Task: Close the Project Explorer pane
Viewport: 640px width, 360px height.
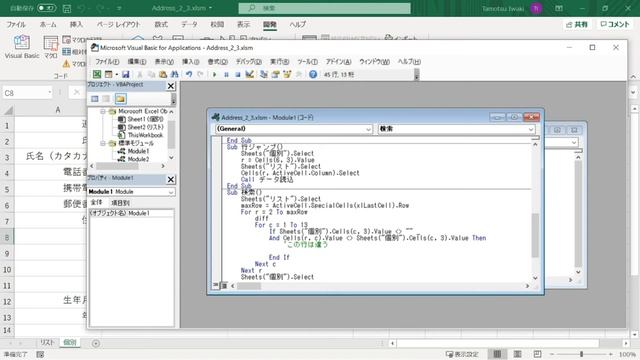Action: point(171,86)
